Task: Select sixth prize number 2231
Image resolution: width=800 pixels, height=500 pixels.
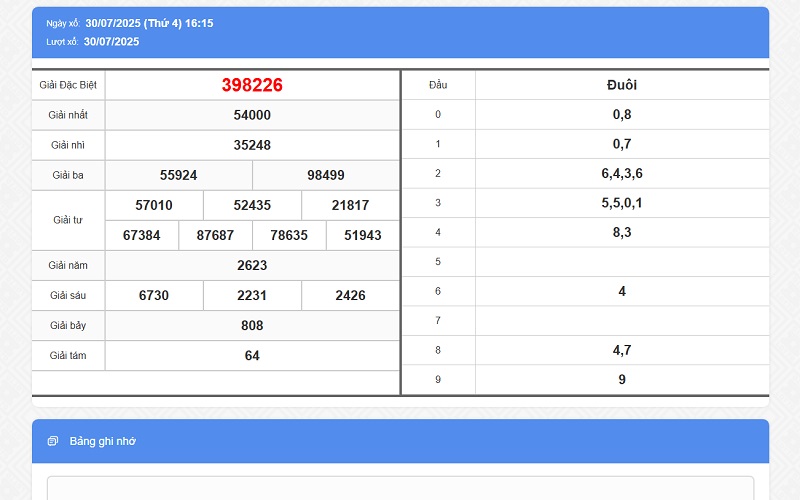Action: 252,295
